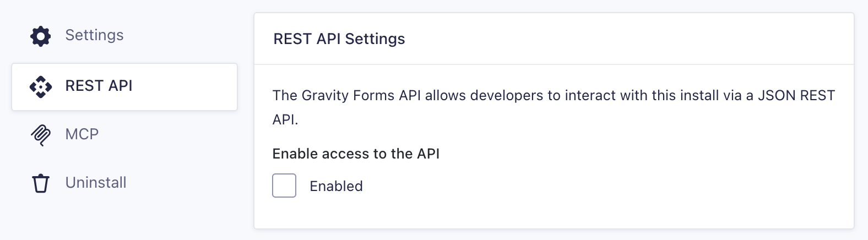This screenshot has width=868, height=240.
Task: Open the Settings sidebar tab
Action: (124, 36)
